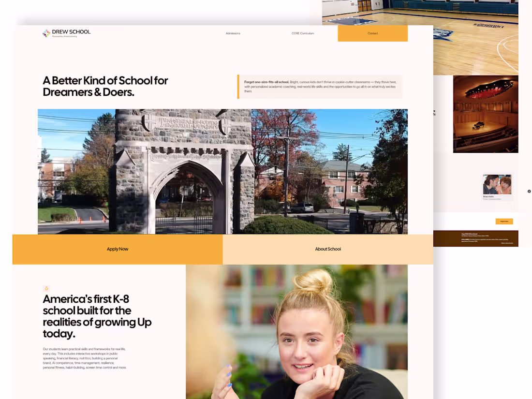Click the Apply Now button
Image resolution: width=532 pixels, height=399 pixels.
(x=118, y=249)
